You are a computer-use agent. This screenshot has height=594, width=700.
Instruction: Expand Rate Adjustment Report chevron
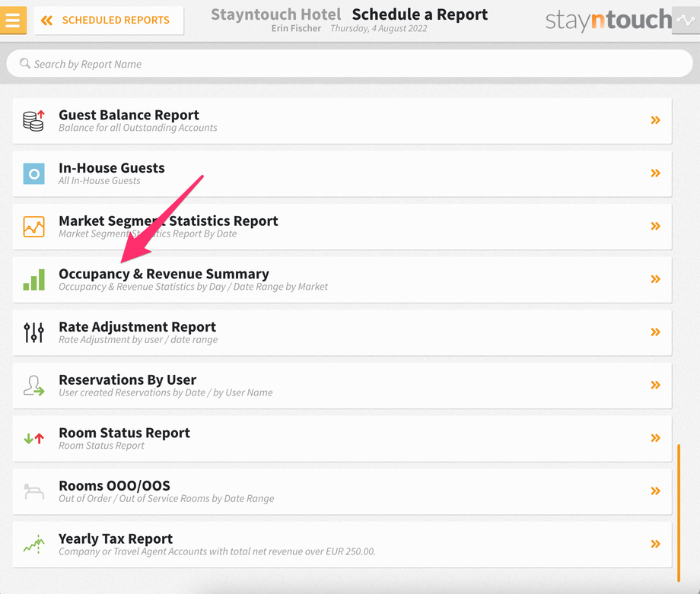tap(655, 332)
